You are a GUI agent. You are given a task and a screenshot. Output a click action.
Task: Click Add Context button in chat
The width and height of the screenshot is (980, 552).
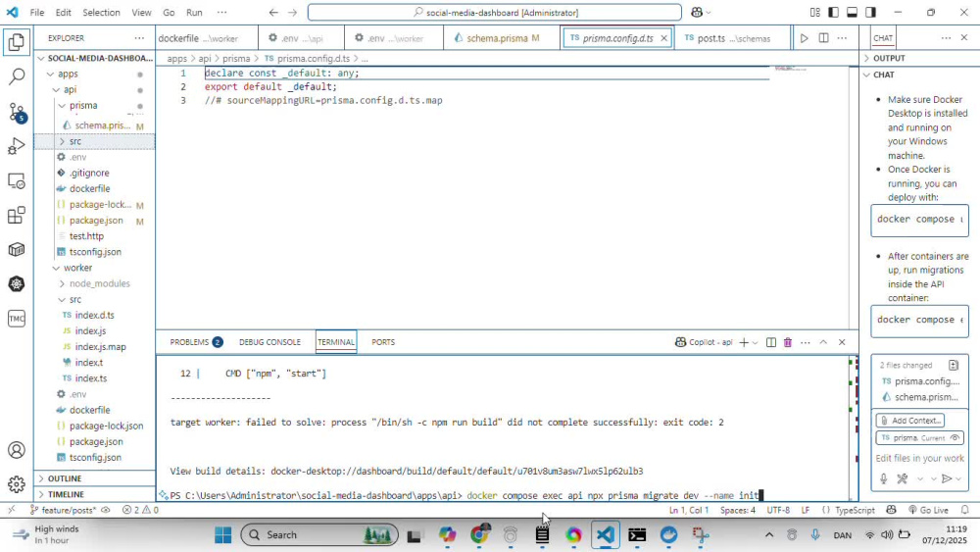[x=910, y=421]
